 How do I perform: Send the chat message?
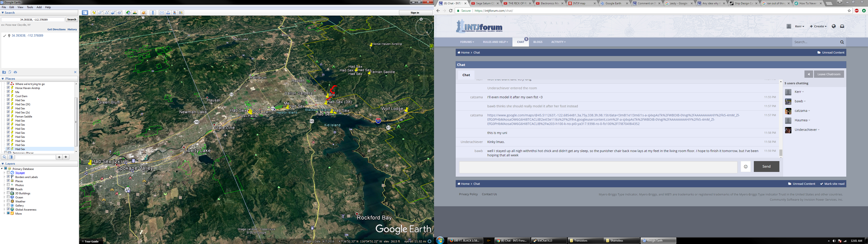(766, 167)
